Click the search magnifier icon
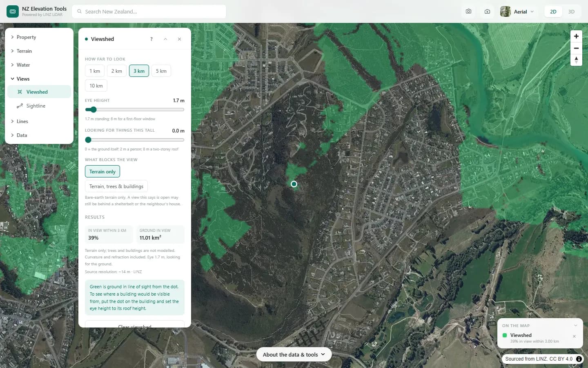Image resolution: width=588 pixels, height=368 pixels. click(80, 11)
